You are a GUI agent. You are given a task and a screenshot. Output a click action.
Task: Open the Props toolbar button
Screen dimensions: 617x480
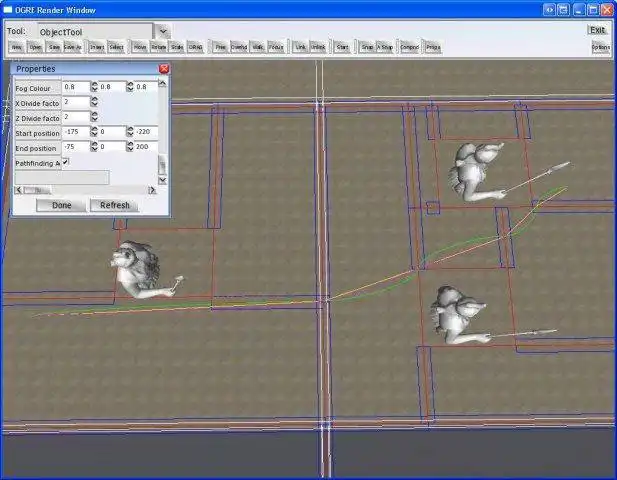(x=433, y=47)
